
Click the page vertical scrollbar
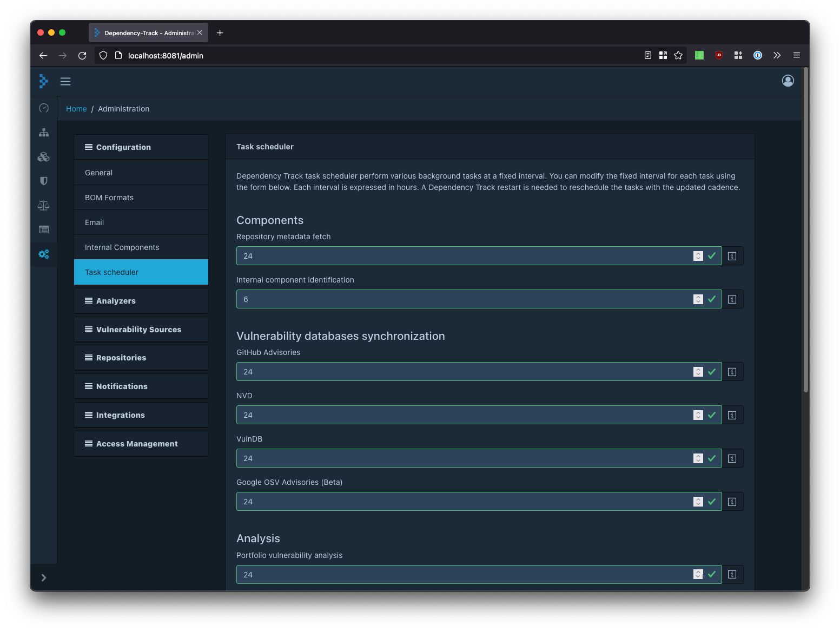[x=806, y=230]
